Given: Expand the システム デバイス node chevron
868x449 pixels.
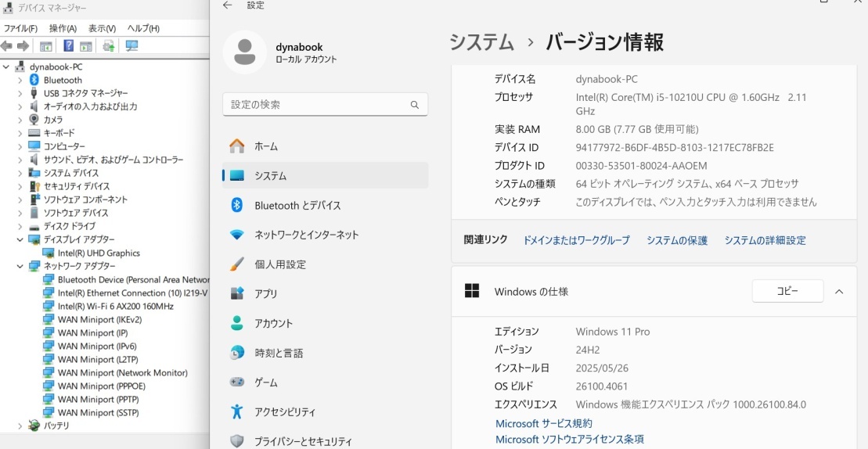Looking at the screenshot, I should point(20,173).
